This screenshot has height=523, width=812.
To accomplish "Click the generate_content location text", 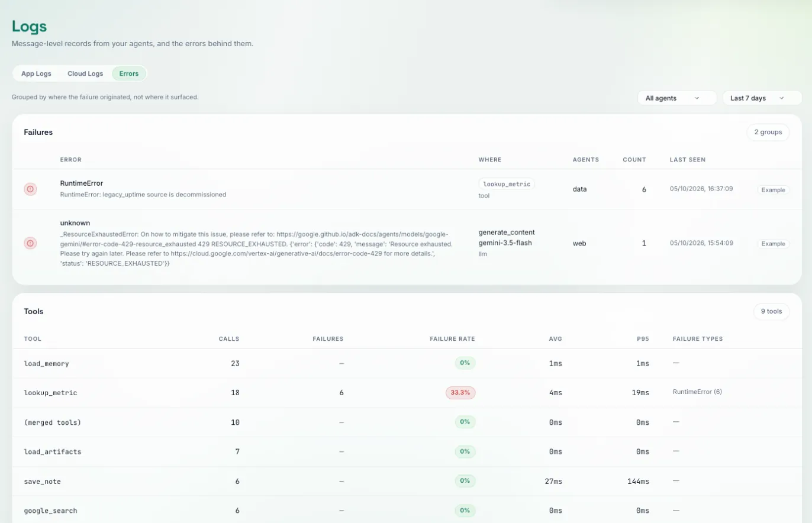I will point(507,233).
